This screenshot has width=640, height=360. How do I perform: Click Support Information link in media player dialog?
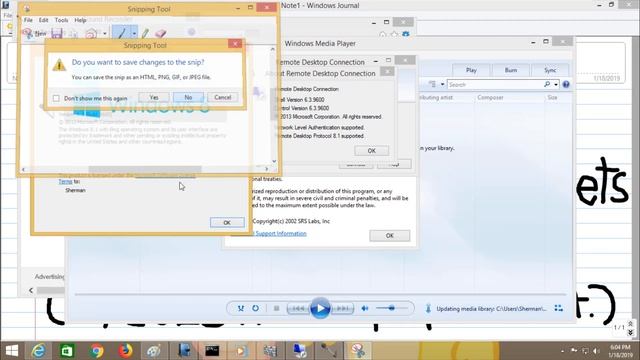click(x=281, y=233)
